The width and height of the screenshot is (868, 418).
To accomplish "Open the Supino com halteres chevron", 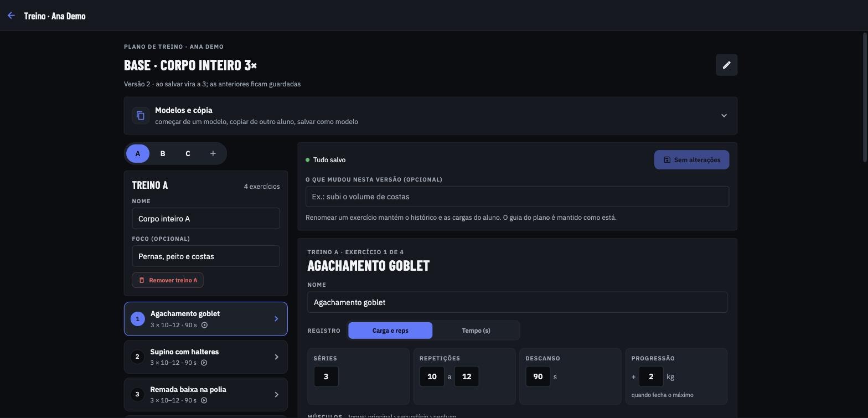I will (276, 357).
